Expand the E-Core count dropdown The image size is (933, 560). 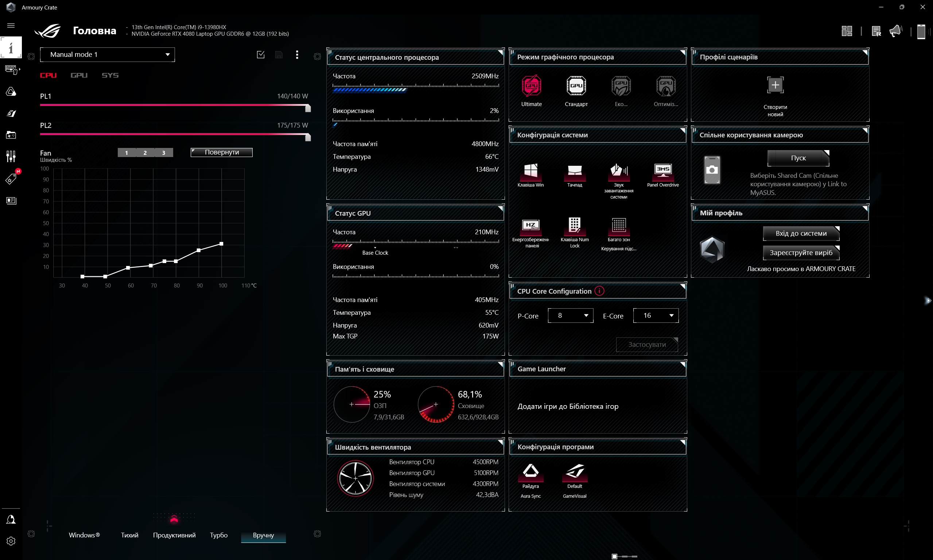(656, 316)
